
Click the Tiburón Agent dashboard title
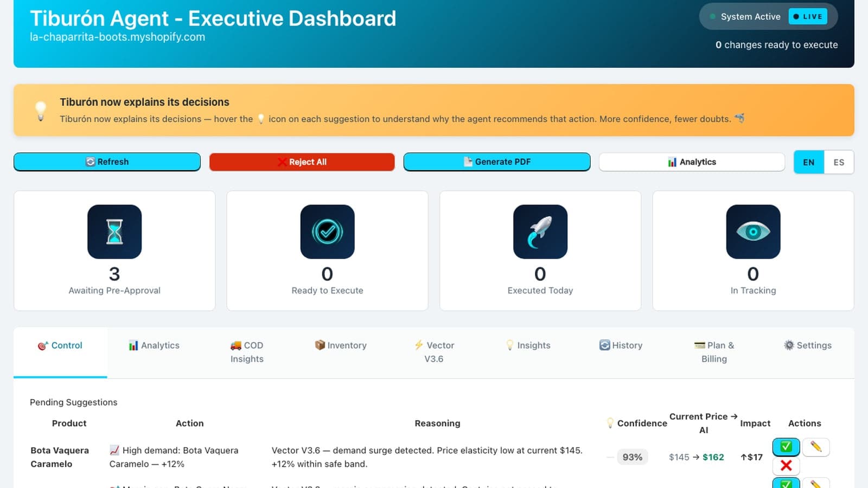(x=213, y=18)
